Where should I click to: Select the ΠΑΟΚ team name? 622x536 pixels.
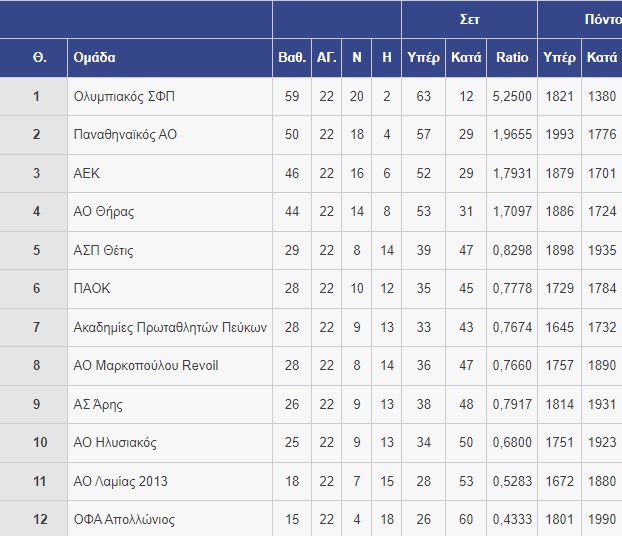coord(92,288)
